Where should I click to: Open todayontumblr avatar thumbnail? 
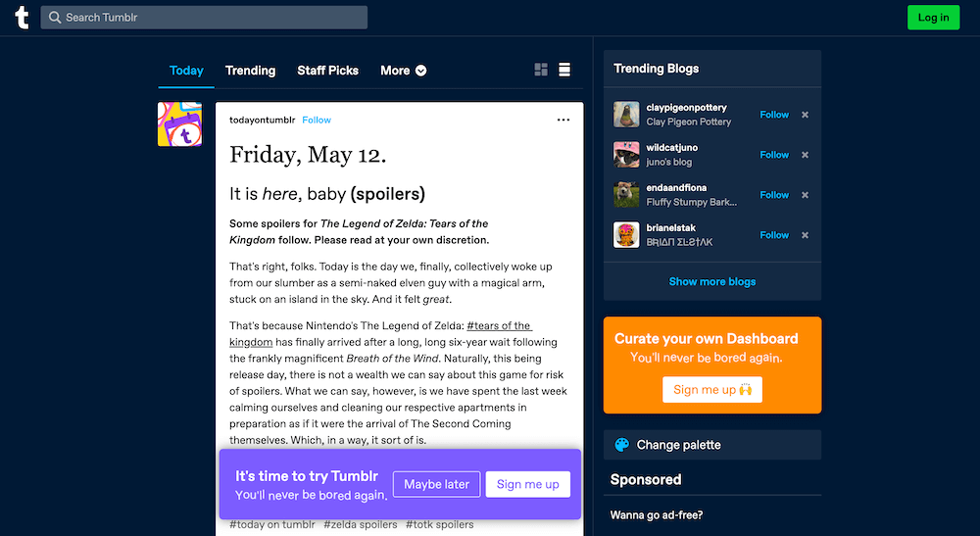(x=180, y=124)
